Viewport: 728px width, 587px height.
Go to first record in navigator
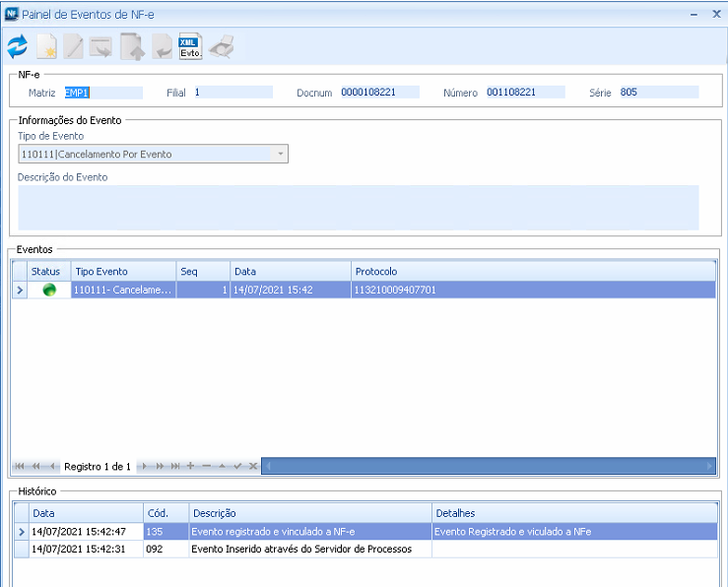click(21, 466)
